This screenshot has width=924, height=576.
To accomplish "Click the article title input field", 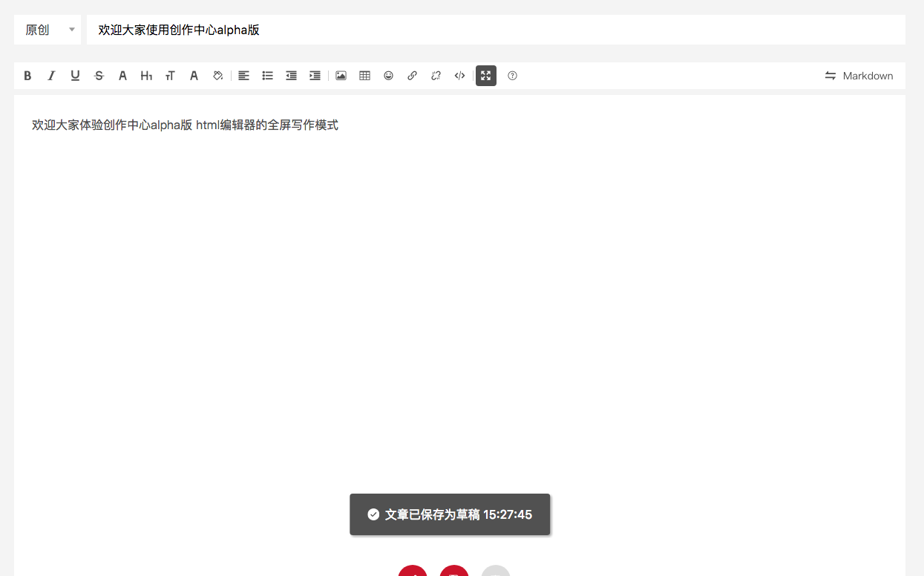I will coord(496,30).
